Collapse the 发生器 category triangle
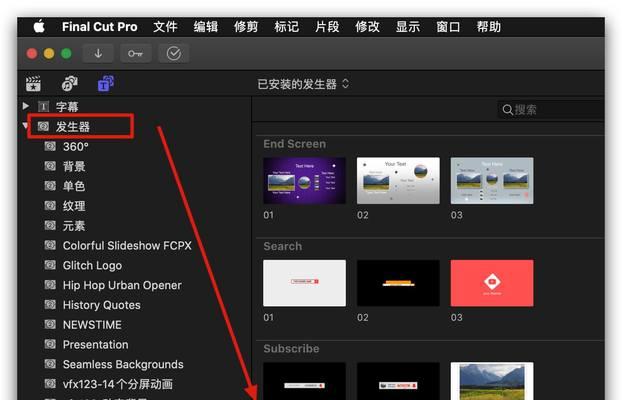622x400 pixels. point(26,126)
